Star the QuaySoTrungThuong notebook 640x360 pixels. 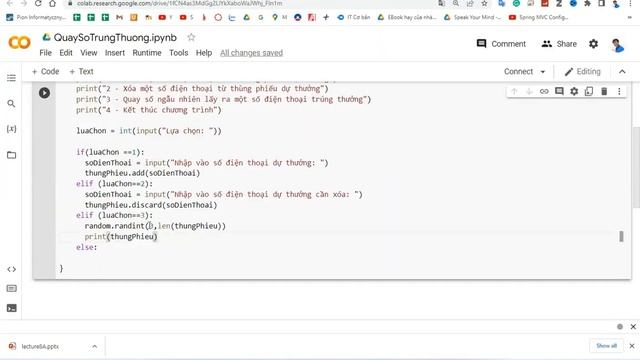pyautogui.click(x=191, y=38)
